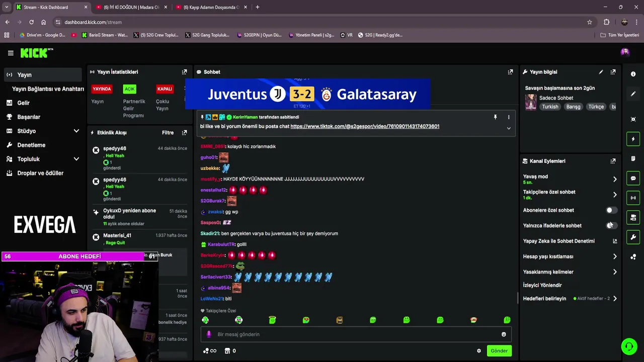Click the purple microphone icon in chat input
This screenshot has height=362, width=644.
209,334
